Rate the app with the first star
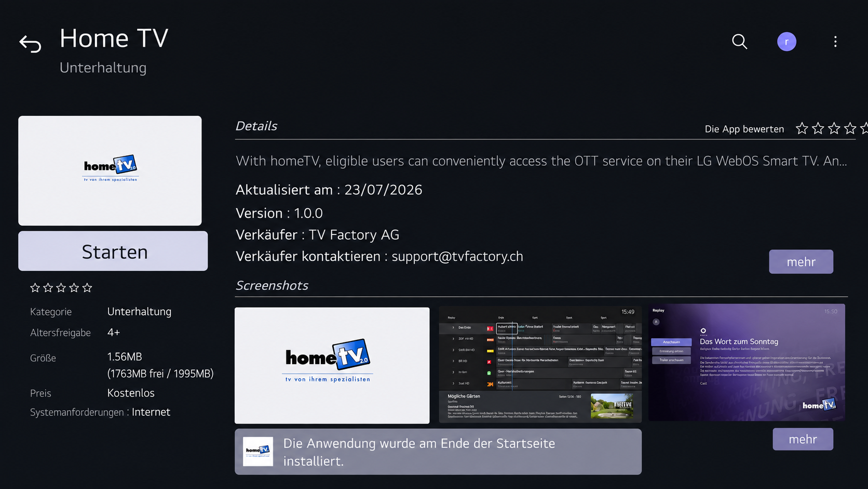 [802, 128]
